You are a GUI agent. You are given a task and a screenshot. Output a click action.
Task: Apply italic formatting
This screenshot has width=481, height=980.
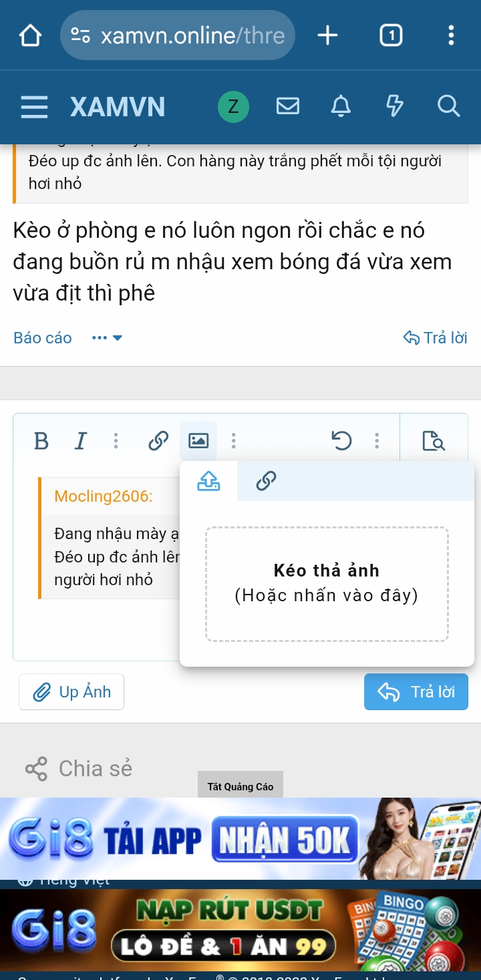pos(80,440)
